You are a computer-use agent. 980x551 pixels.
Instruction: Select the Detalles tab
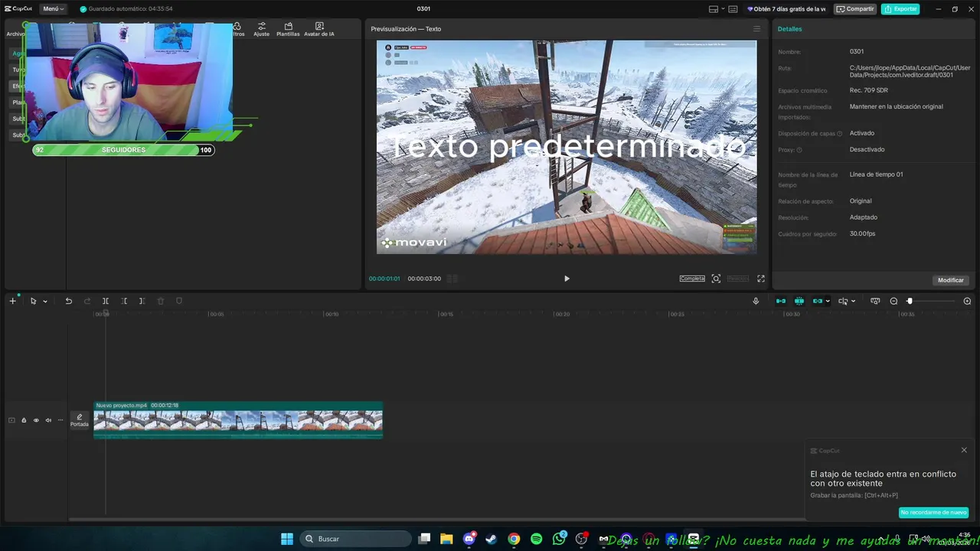[789, 29]
